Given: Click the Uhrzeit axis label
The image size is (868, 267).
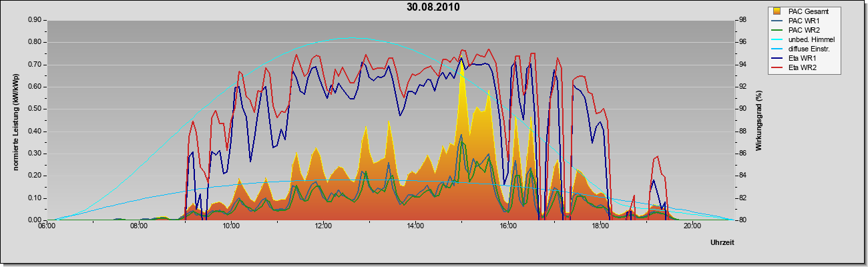Looking at the screenshot, I should pos(722,243).
